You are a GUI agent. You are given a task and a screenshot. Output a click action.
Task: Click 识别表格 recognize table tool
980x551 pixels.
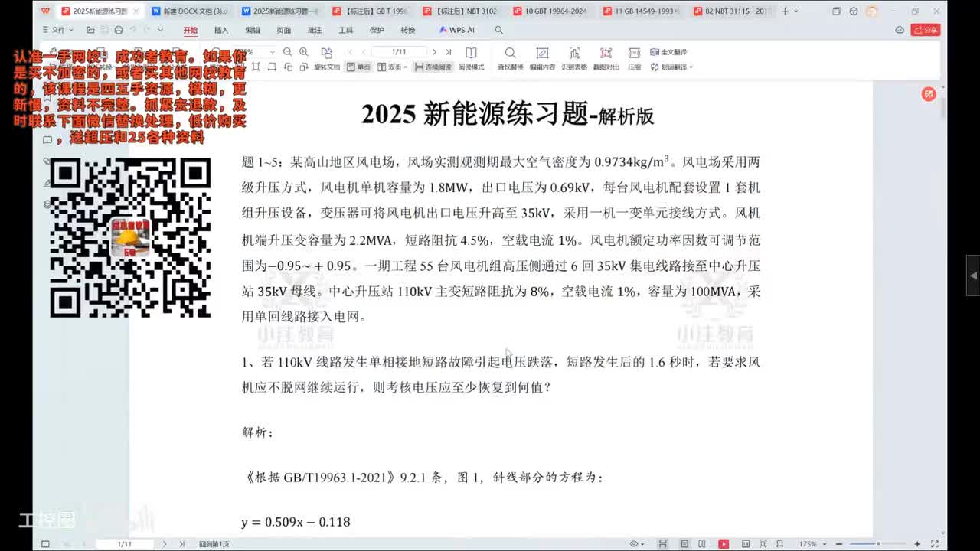[x=574, y=58]
